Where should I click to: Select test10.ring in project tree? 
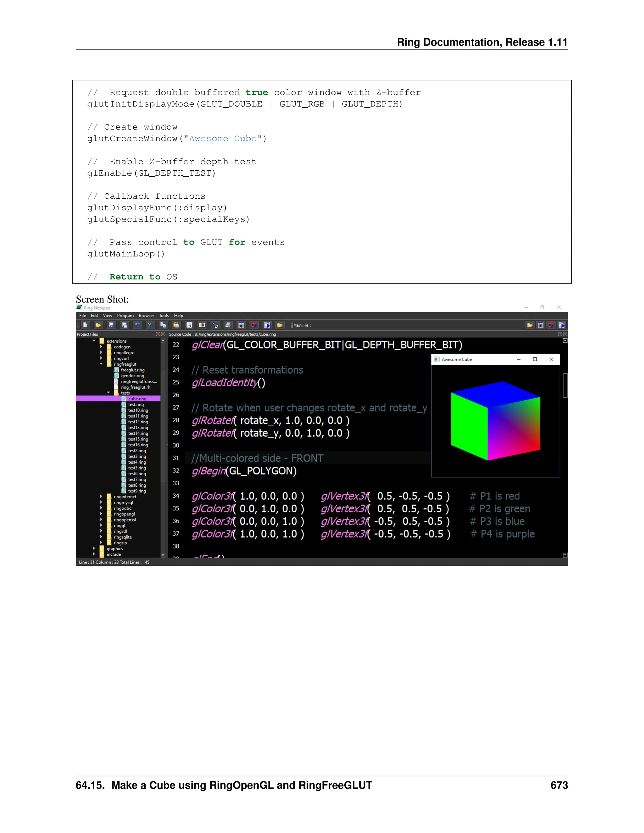tap(138, 411)
